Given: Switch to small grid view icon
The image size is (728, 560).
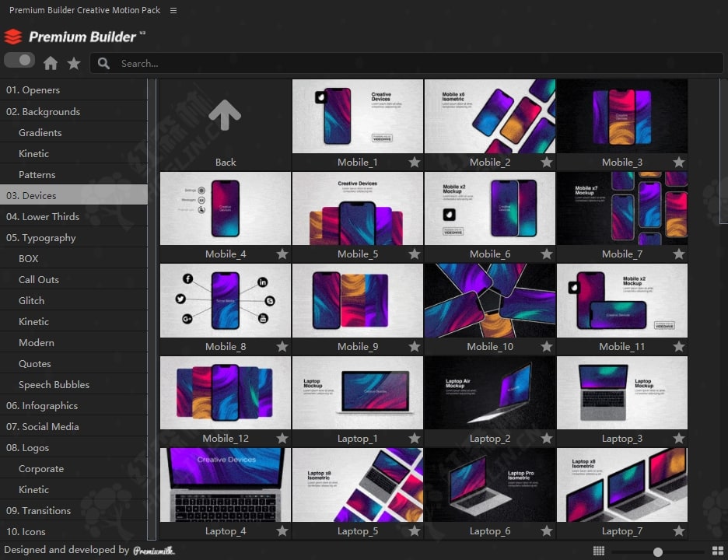Looking at the screenshot, I should [599, 551].
